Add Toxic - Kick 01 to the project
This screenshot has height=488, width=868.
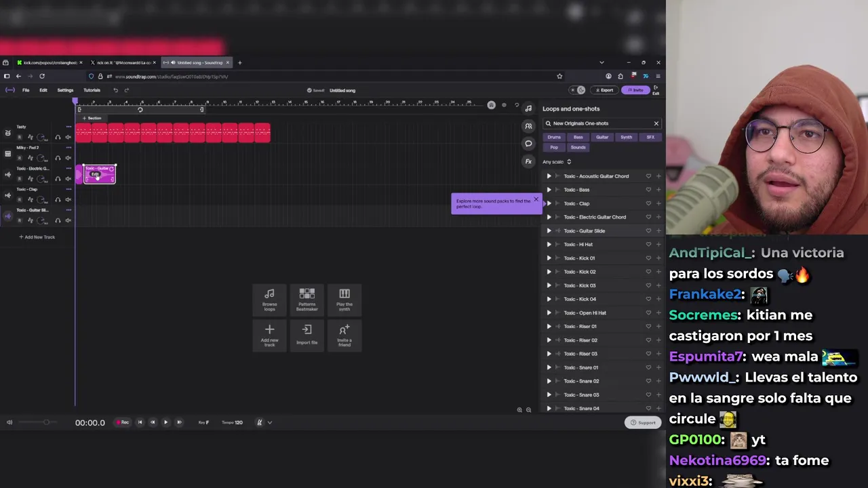(658, 258)
